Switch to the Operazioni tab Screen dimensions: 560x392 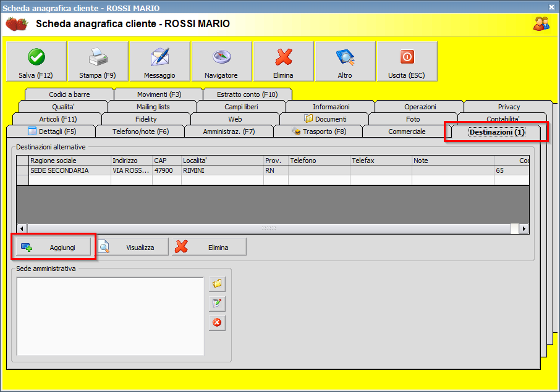point(420,107)
